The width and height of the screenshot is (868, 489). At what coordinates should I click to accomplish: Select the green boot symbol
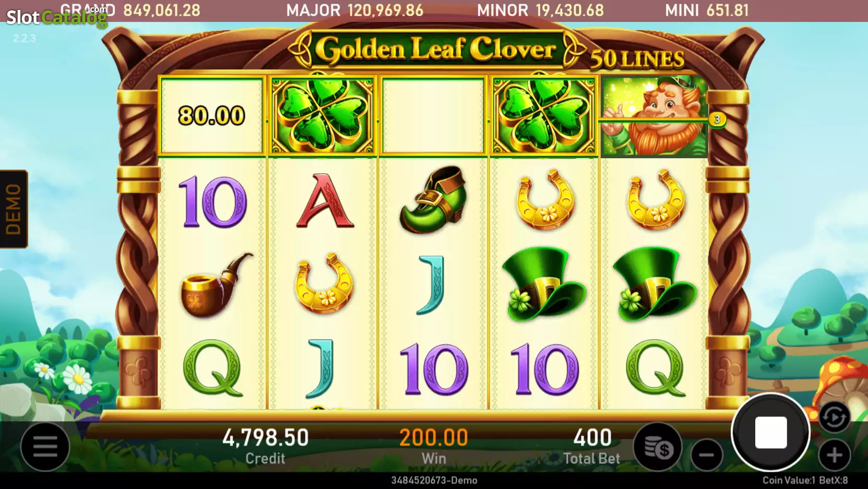433,200
